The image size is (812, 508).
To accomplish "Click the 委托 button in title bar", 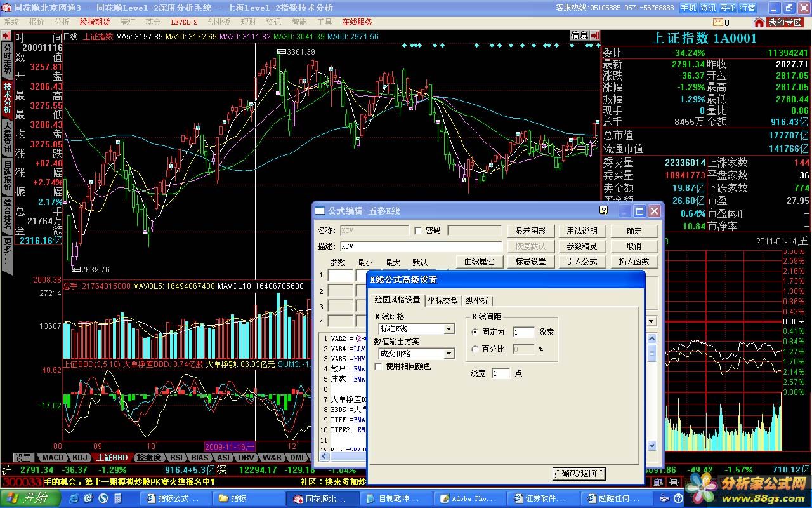I will click(x=728, y=8).
